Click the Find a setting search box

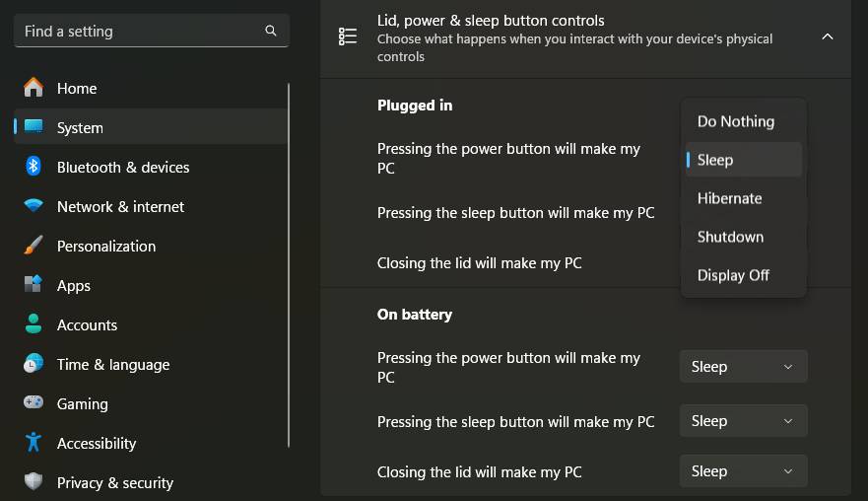pos(151,31)
